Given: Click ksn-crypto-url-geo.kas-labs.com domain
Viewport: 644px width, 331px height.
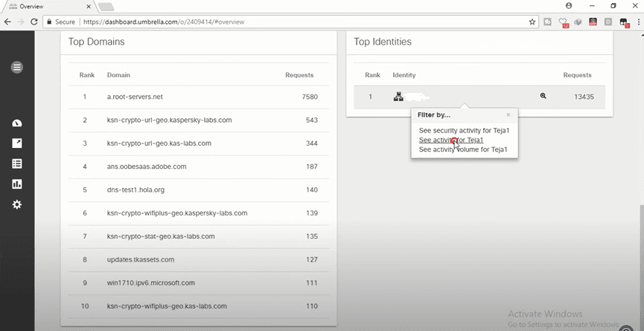Looking at the screenshot, I should coord(159,143).
